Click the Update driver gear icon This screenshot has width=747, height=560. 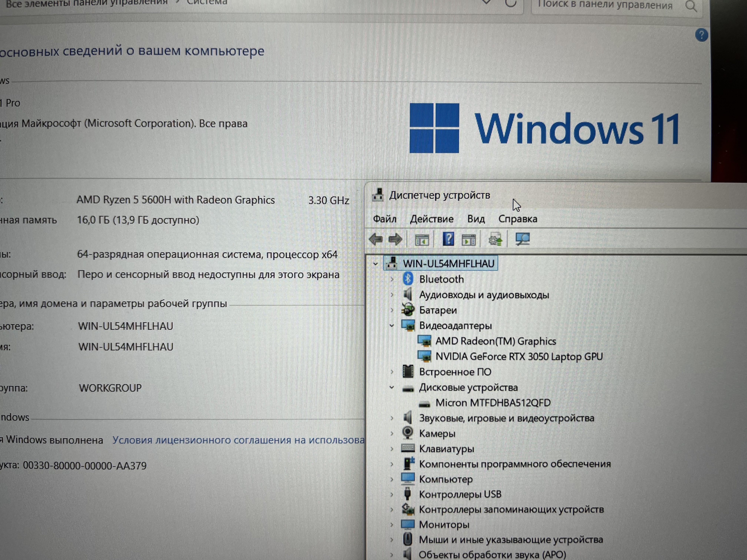click(x=495, y=240)
